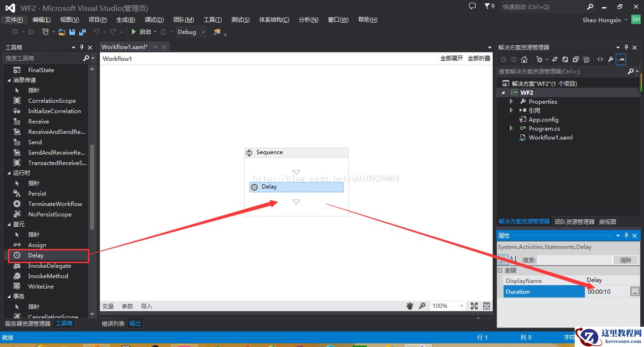Click the Start debugging green play icon
644x347 pixels.
[134, 32]
